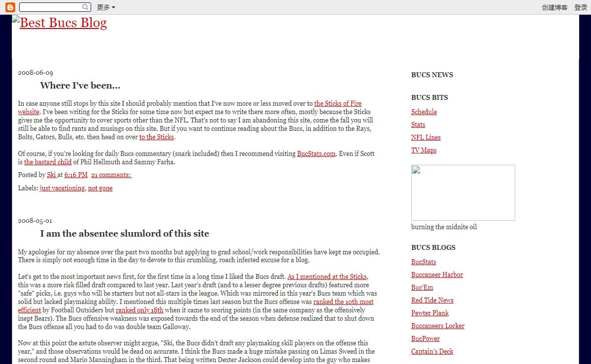The image size is (591, 364).
Task: Click the 'burning the midnite oil' caption
Action: coord(444,227)
